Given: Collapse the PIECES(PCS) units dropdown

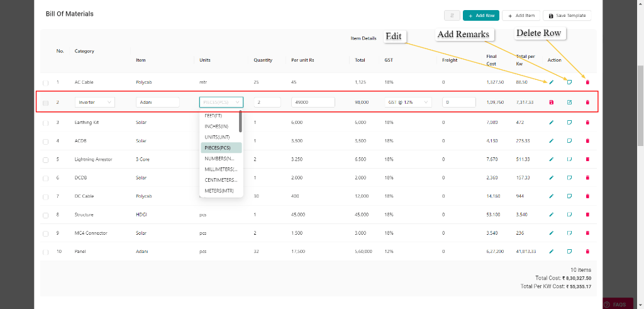Looking at the screenshot, I should [221, 102].
